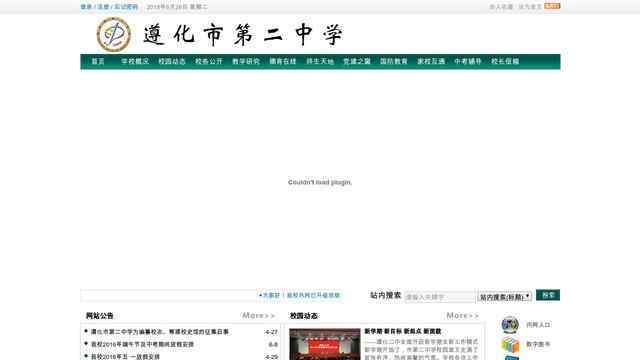
Task: Go to 校长信箱 in the navigation bar
Action: [505, 62]
